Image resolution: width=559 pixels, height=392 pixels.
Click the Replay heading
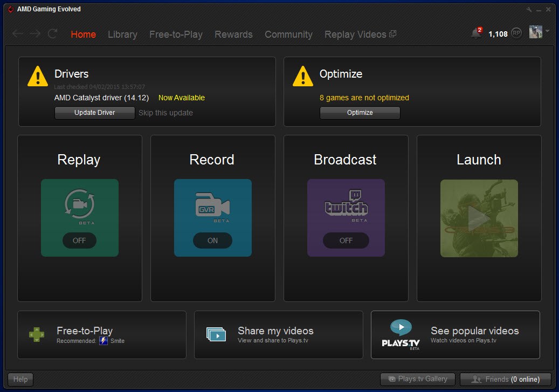79,160
